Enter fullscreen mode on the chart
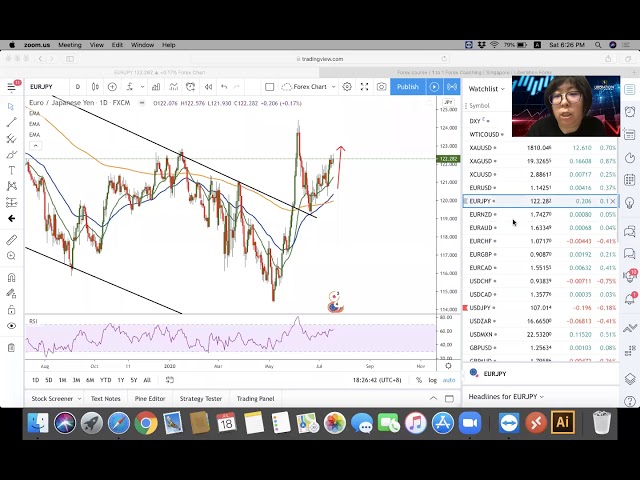Viewport: 640px width, 480px height. point(364,87)
